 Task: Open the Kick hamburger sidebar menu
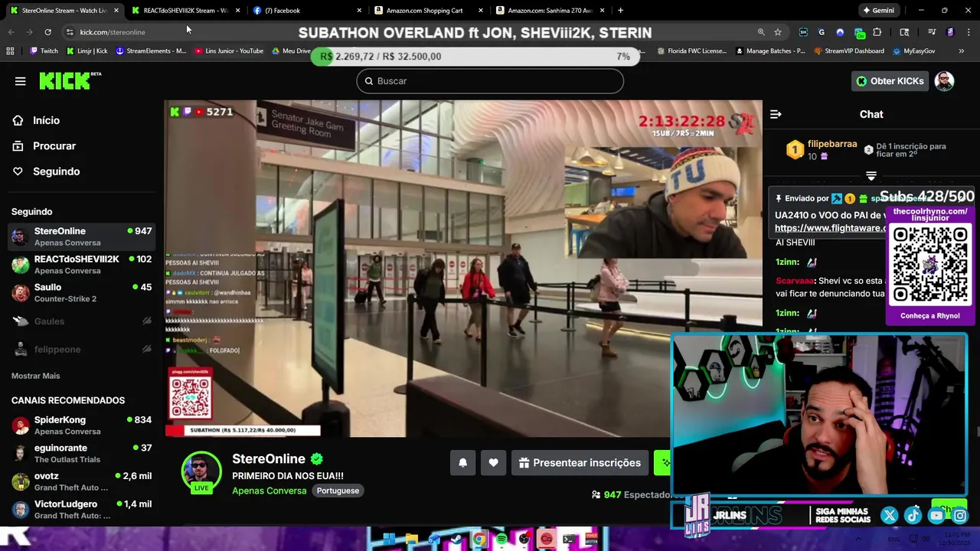[20, 81]
